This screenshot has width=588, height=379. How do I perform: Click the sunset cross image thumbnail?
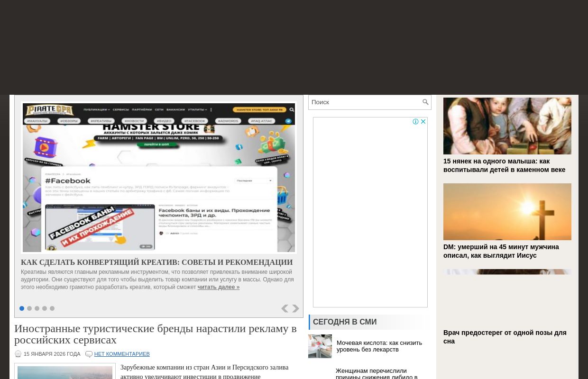pos(507,212)
